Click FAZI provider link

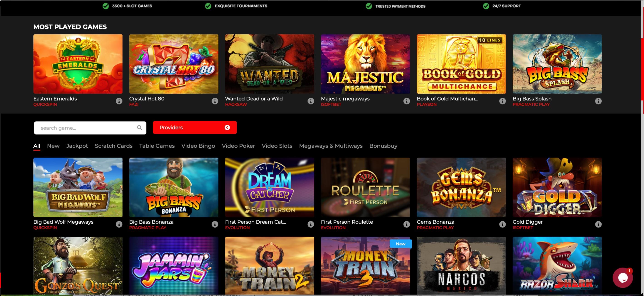(134, 104)
